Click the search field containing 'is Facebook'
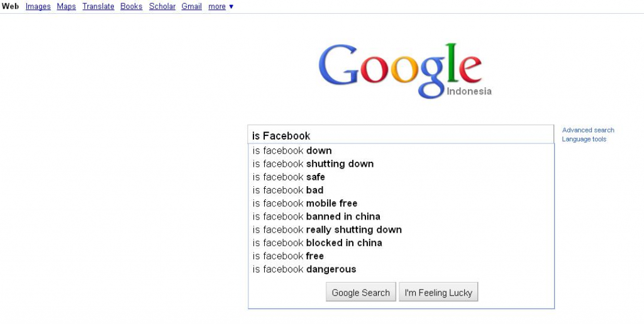The width and height of the screenshot is (644, 324). pyautogui.click(x=401, y=135)
